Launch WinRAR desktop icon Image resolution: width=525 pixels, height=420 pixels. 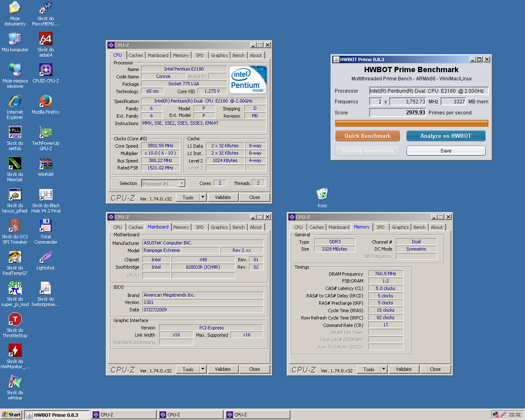(46, 163)
